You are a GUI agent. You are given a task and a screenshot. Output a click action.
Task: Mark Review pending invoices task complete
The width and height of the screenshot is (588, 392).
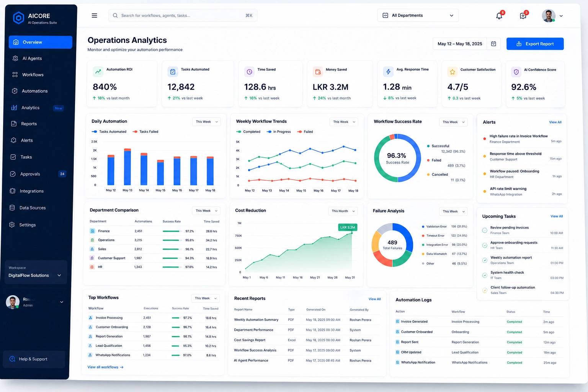point(485,230)
